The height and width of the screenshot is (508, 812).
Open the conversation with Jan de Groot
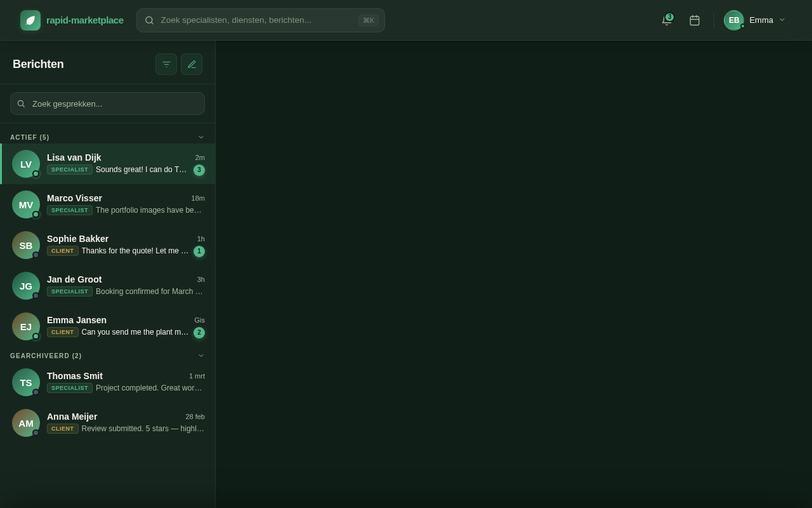tap(108, 286)
